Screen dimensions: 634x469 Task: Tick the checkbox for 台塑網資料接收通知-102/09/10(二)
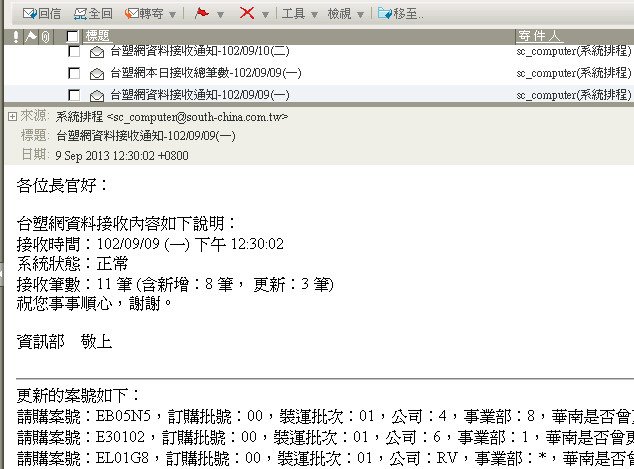73,51
